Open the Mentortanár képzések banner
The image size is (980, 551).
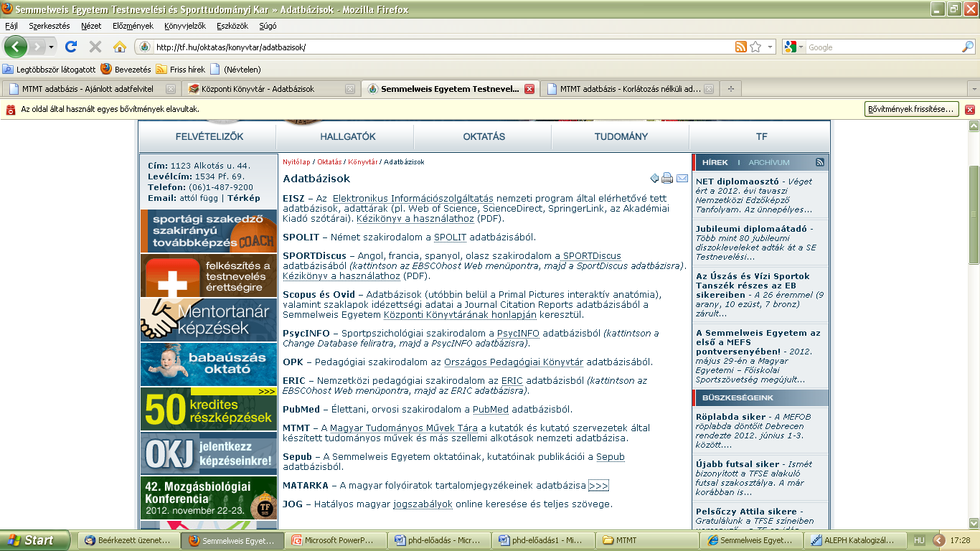(209, 320)
